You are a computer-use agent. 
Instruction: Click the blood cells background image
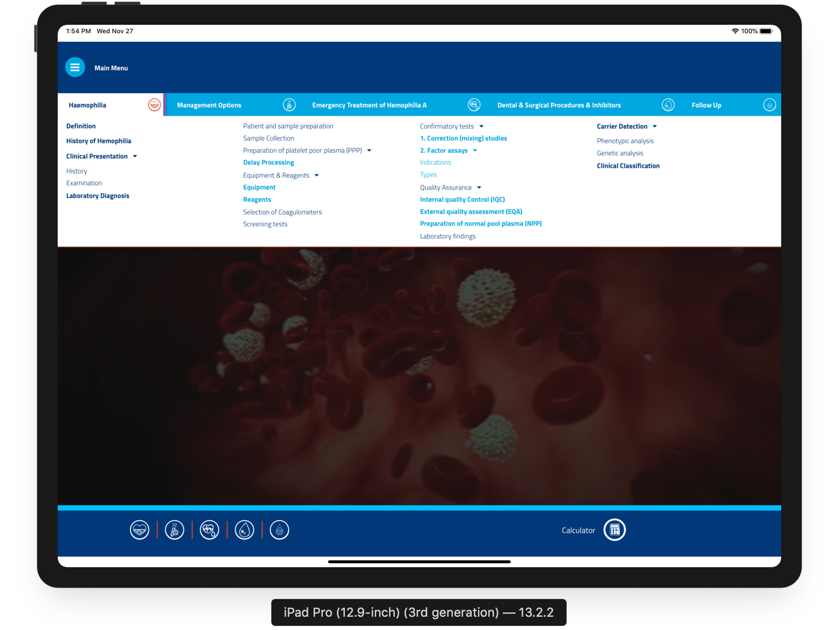[x=419, y=376]
